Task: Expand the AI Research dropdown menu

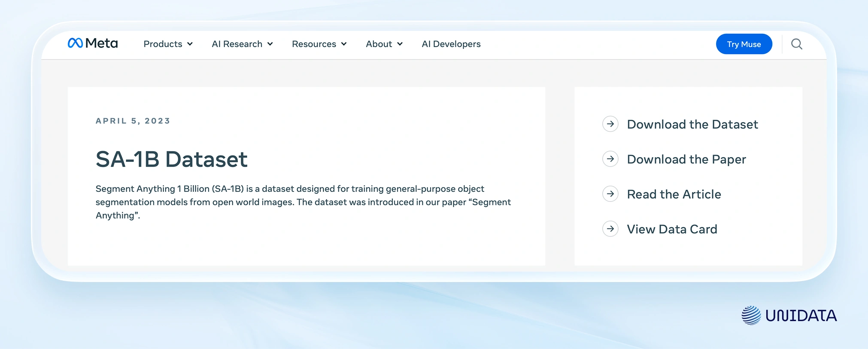Action: click(x=243, y=44)
